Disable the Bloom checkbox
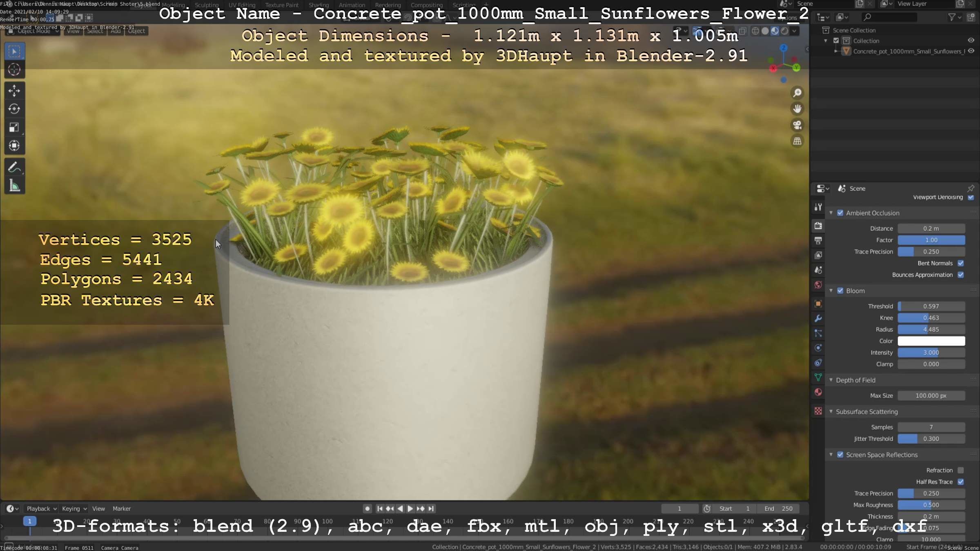The image size is (980, 551). click(840, 291)
